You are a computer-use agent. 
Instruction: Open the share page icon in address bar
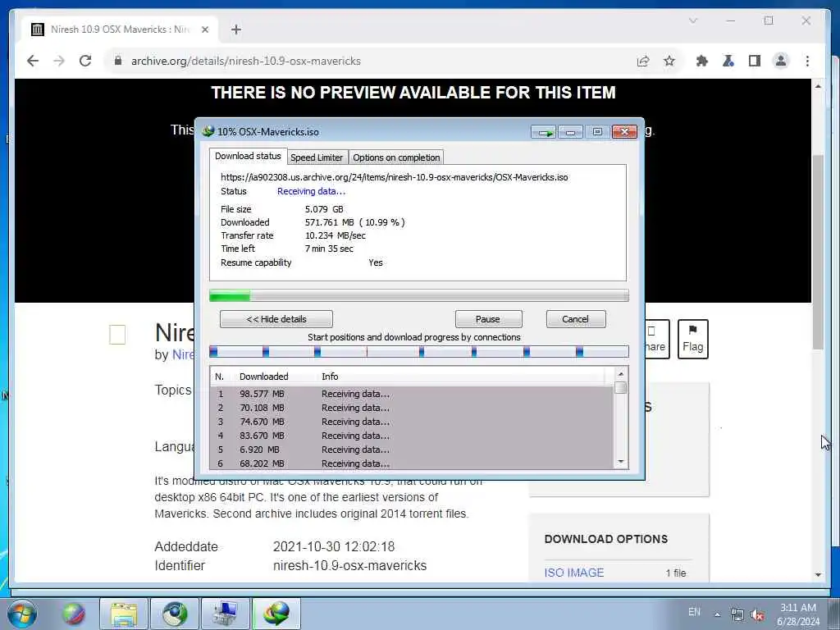pyautogui.click(x=643, y=61)
